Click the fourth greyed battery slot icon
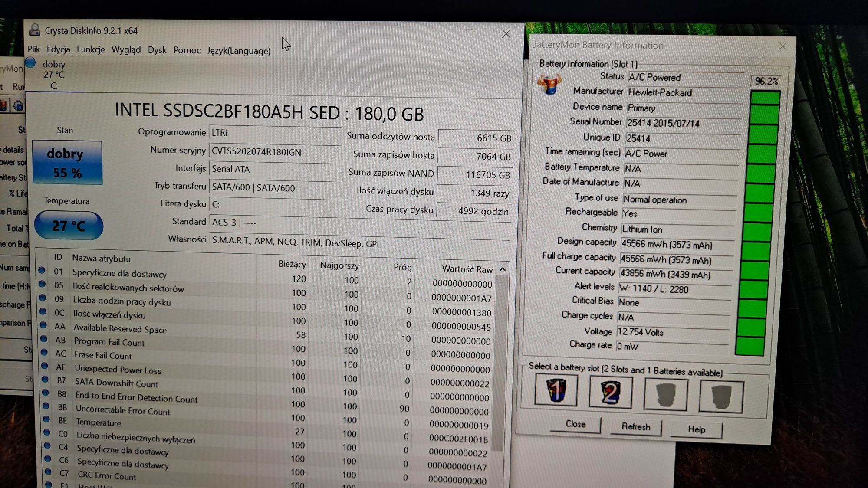868x488 pixels. [721, 396]
